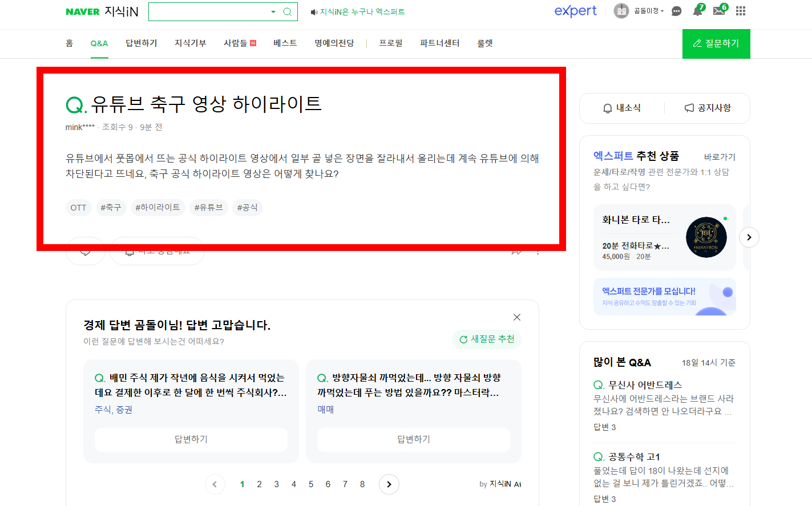Select the Q&A tab
The width and height of the screenshot is (812, 506).
[99, 43]
